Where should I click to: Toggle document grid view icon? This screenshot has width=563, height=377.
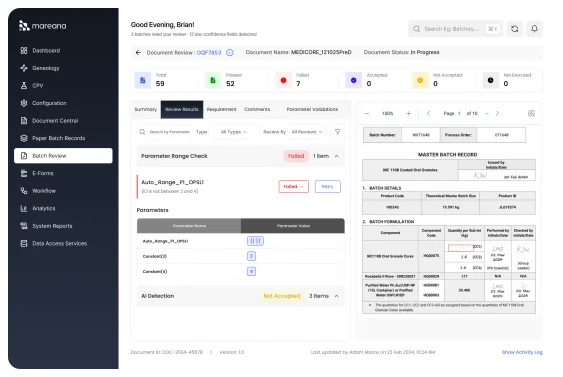531,113
